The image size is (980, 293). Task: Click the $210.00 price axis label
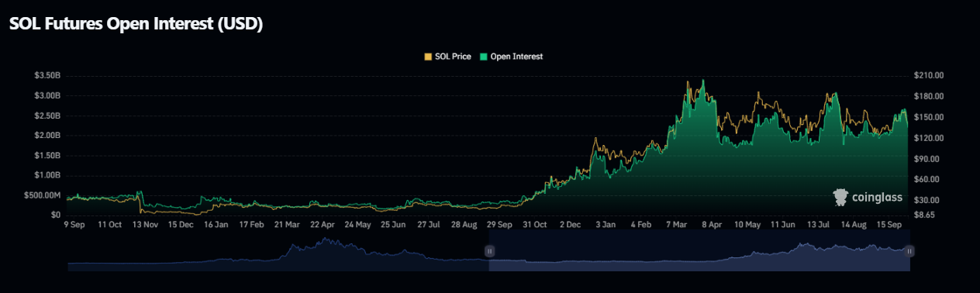pos(929,76)
